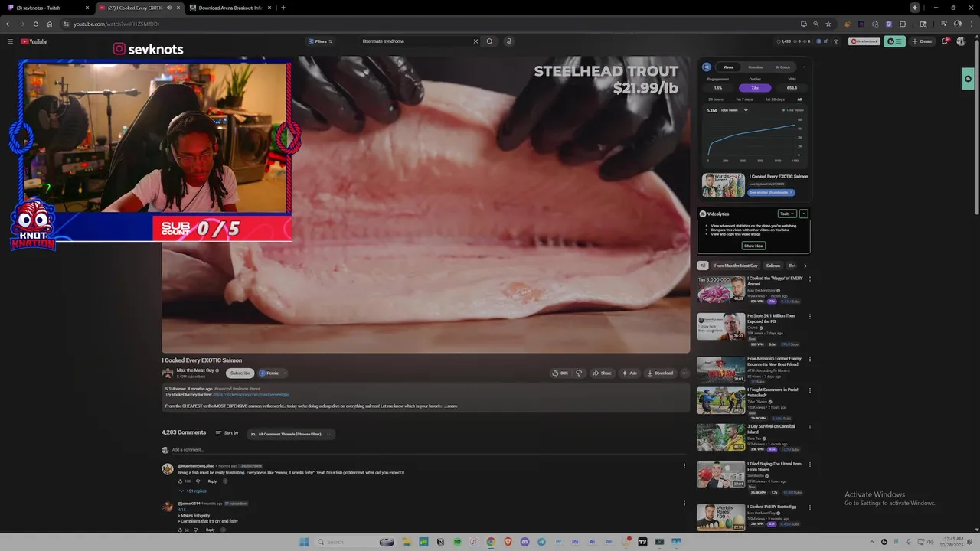The width and height of the screenshot is (980, 551).
Task: Open the rocketmoney.com description link
Action: (250, 395)
